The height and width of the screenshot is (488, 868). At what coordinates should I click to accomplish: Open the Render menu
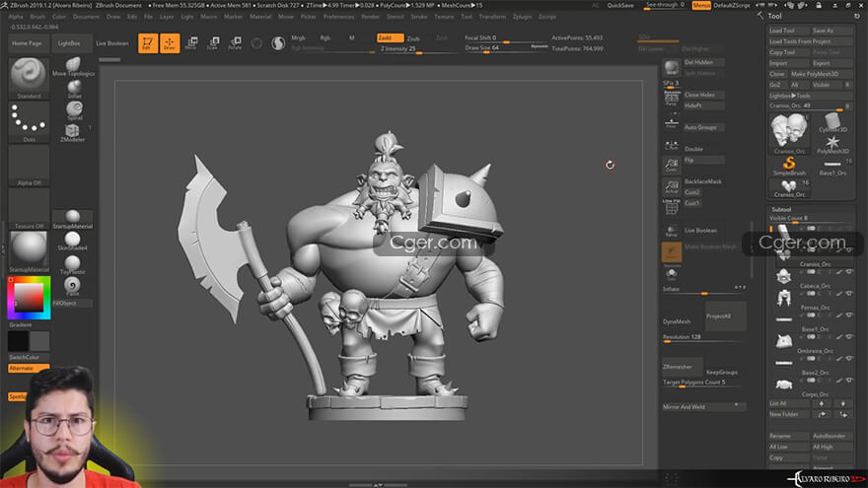(370, 17)
